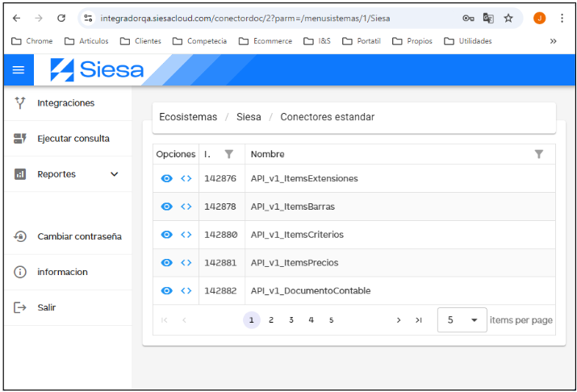Open the items per page dropdown
The image size is (577, 392).
pyautogui.click(x=462, y=320)
